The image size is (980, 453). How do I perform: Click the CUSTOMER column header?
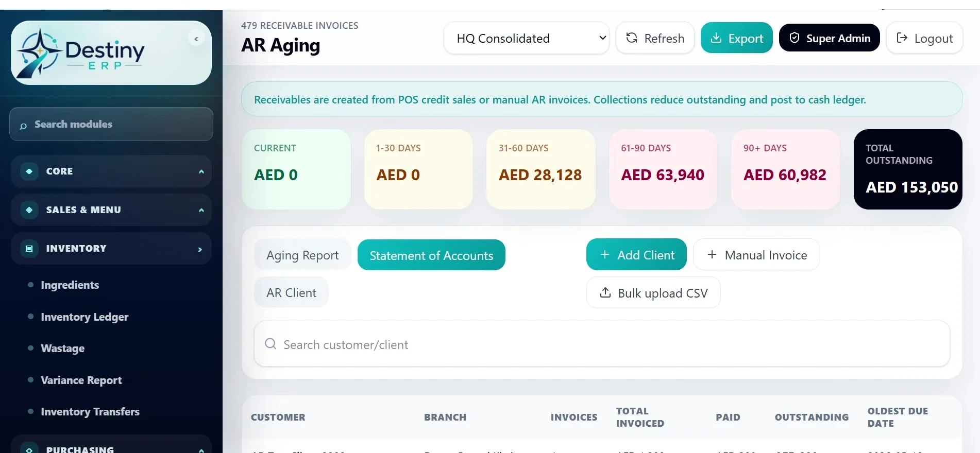(x=278, y=417)
